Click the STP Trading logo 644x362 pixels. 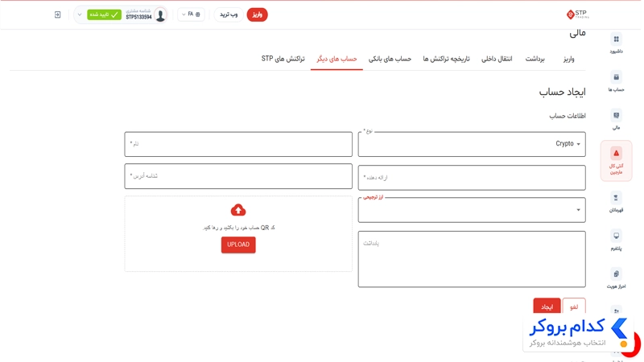[577, 14]
